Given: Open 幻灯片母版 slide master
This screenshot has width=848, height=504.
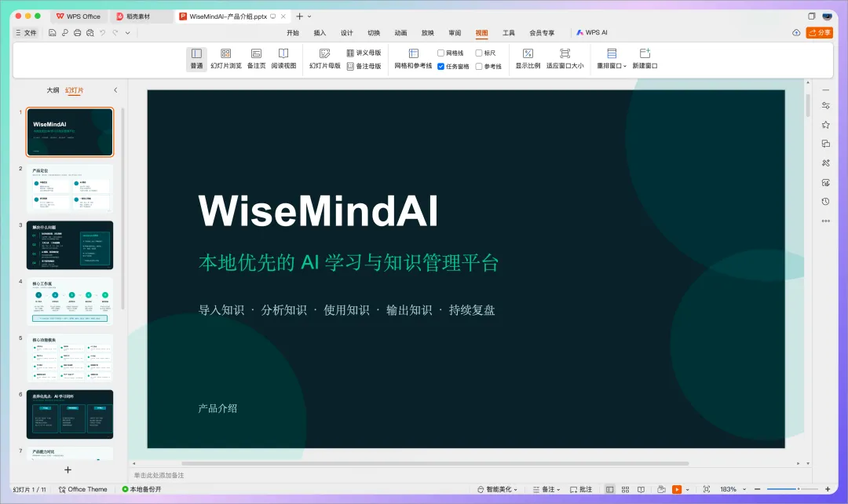Looking at the screenshot, I should point(324,59).
